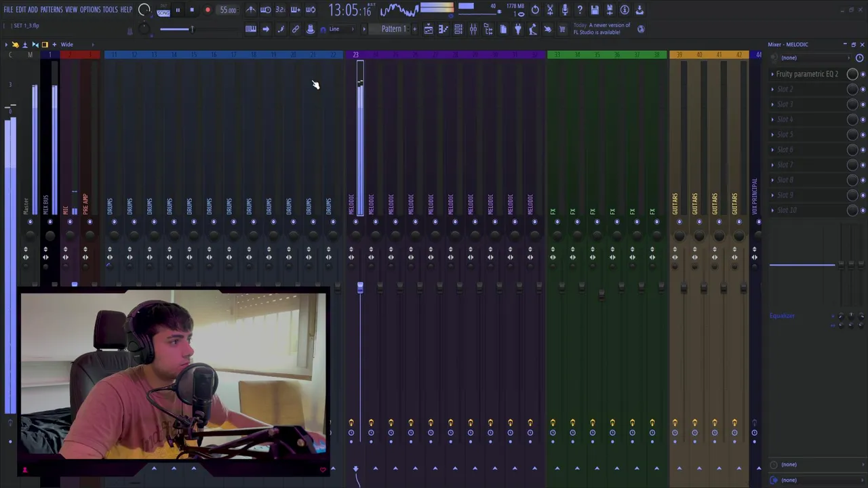Image resolution: width=868 pixels, height=488 pixels.
Task: Click the red record button
Action: 208,10
